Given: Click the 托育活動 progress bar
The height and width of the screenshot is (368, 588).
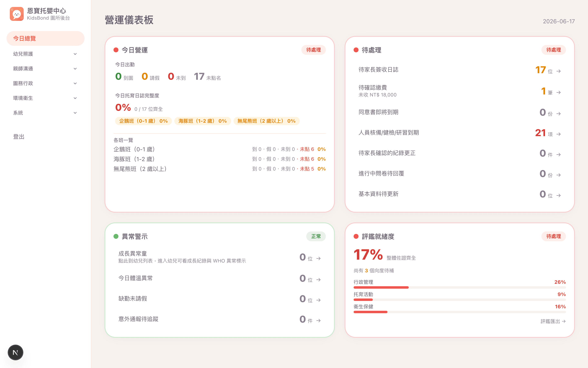Looking at the screenshot, I should pos(459,300).
